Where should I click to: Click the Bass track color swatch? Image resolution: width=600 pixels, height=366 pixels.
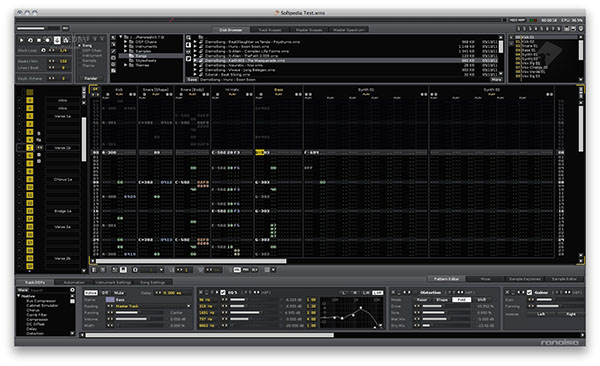click(110, 300)
